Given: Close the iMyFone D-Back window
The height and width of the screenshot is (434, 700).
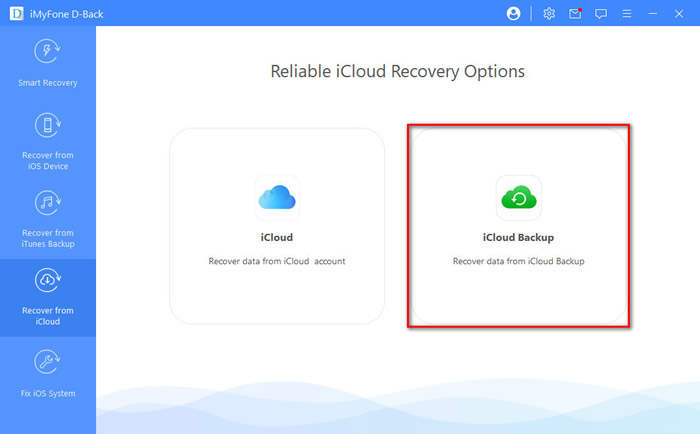Looking at the screenshot, I should pos(681,14).
